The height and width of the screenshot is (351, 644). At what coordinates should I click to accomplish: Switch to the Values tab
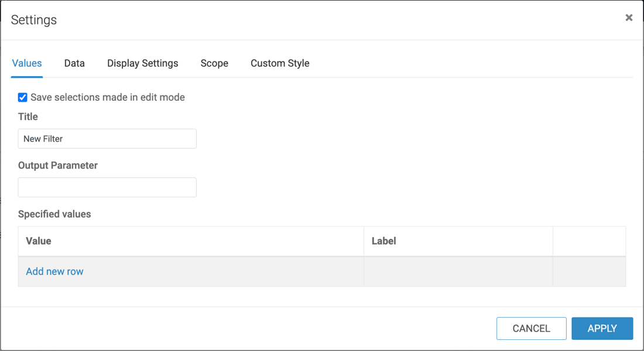tap(27, 63)
